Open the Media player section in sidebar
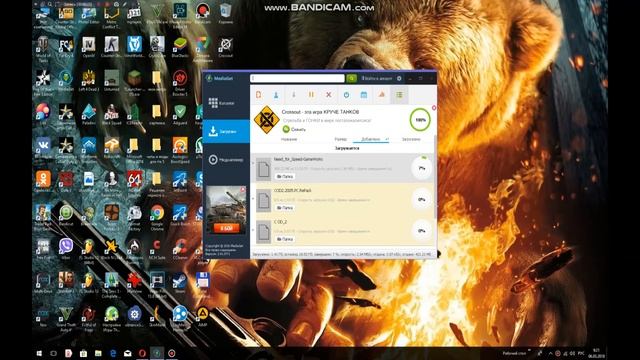Image resolution: width=640 pixels, height=360 pixels. (226, 160)
